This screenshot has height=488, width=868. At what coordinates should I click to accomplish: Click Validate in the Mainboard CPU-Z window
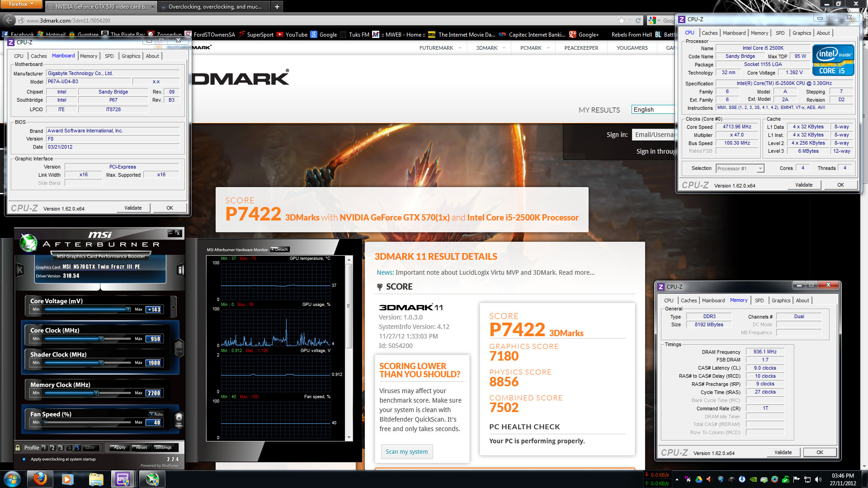point(133,208)
